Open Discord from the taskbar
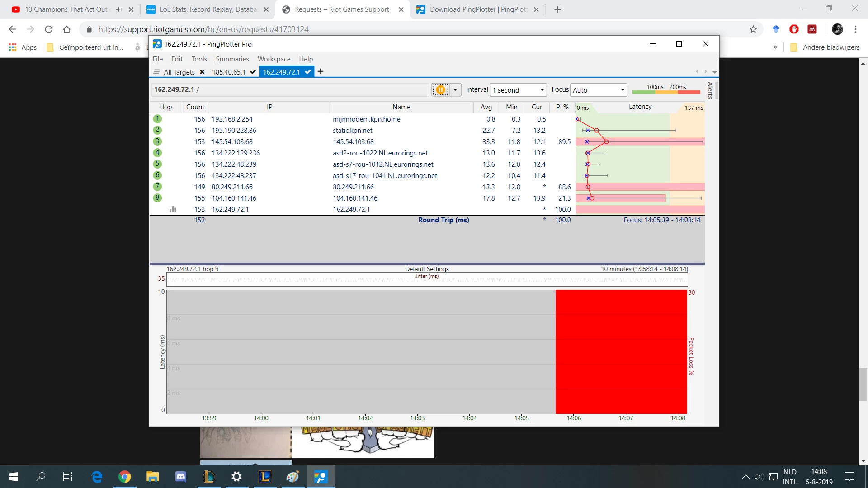 [x=181, y=476]
